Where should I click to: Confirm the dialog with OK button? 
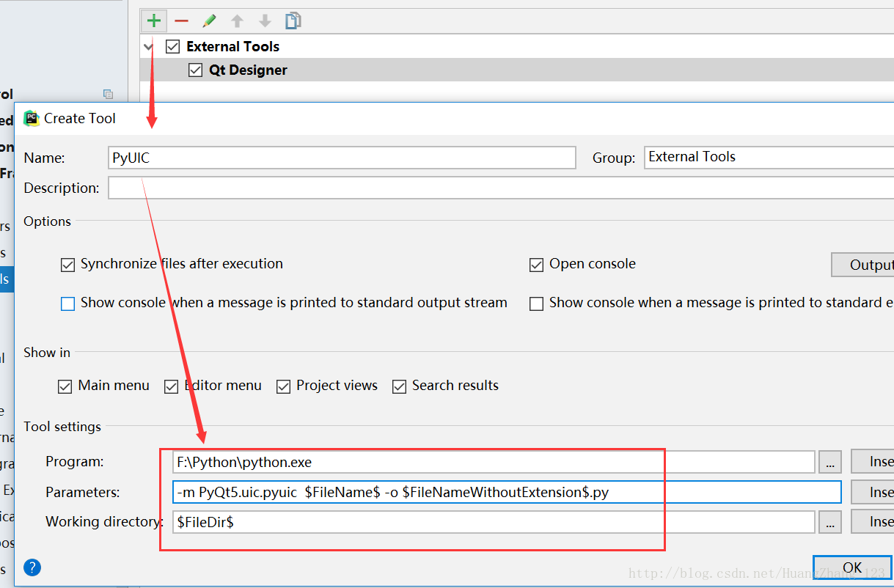(x=852, y=567)
